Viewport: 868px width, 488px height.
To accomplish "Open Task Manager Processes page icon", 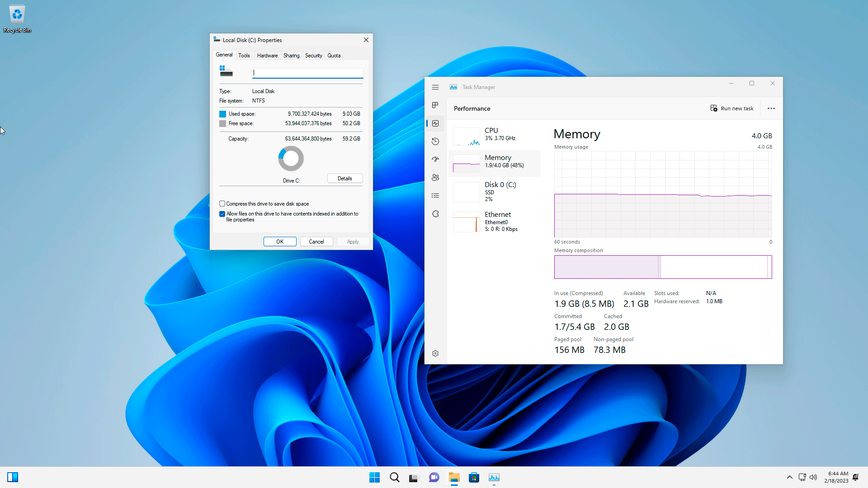I will click(435, 105).
